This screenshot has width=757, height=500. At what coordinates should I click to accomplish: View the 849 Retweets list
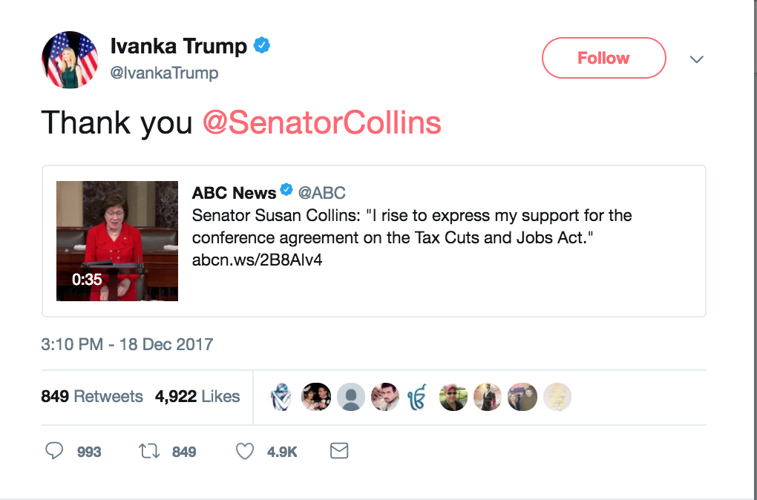click(x=92, y=397)
